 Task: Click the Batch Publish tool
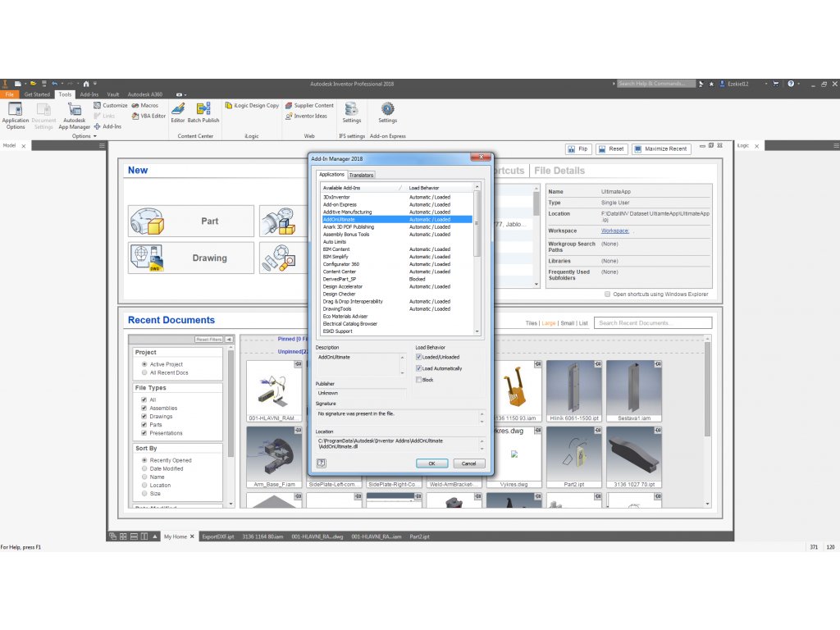click(203, 112)
